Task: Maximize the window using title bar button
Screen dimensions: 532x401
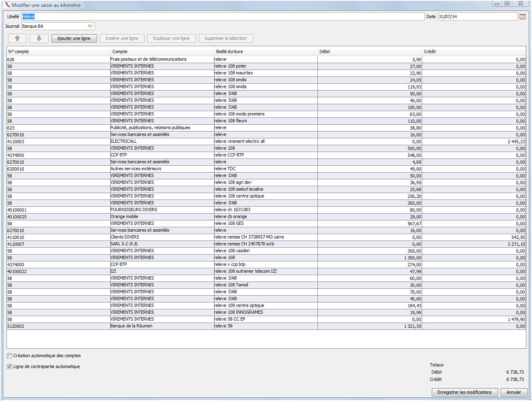Action: pyautogui.click(x=507, y=4)
